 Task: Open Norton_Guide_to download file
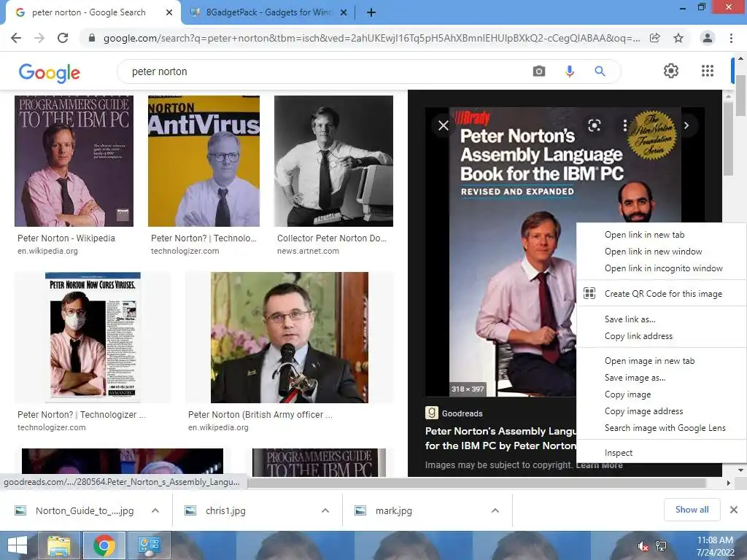(85, 511)
